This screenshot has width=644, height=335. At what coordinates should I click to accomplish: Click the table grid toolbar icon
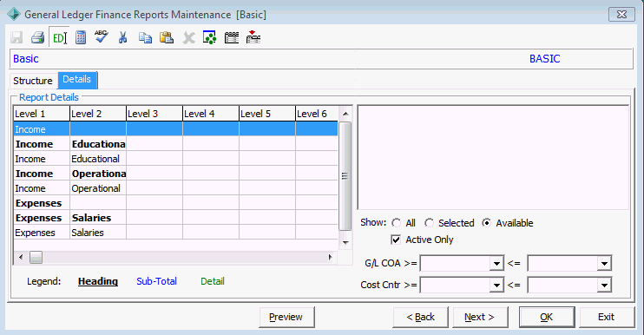coord(232,38)
